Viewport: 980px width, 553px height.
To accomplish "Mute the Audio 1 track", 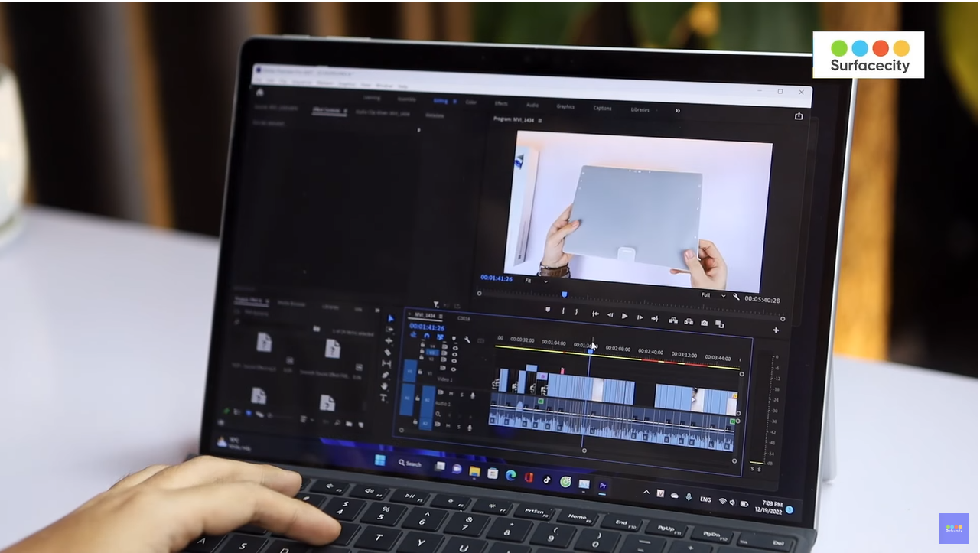I will coord(450,395).
